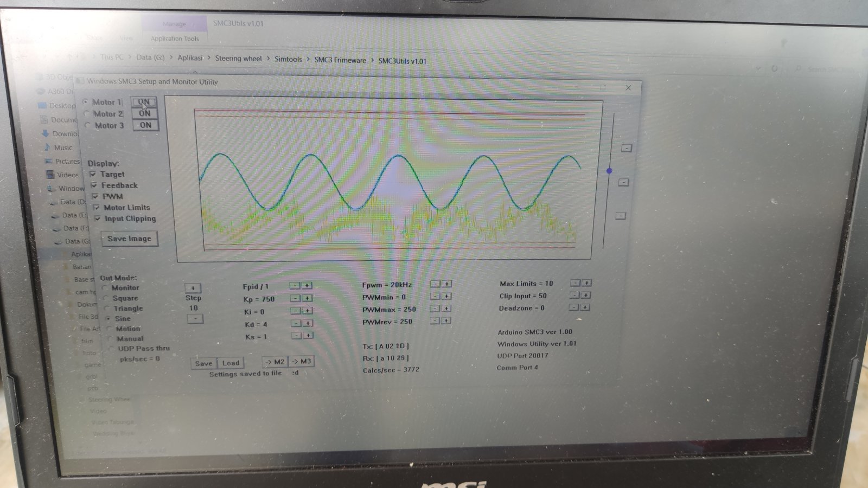Click the Save Image button
The image size is (868, 488).
[130, 239]
